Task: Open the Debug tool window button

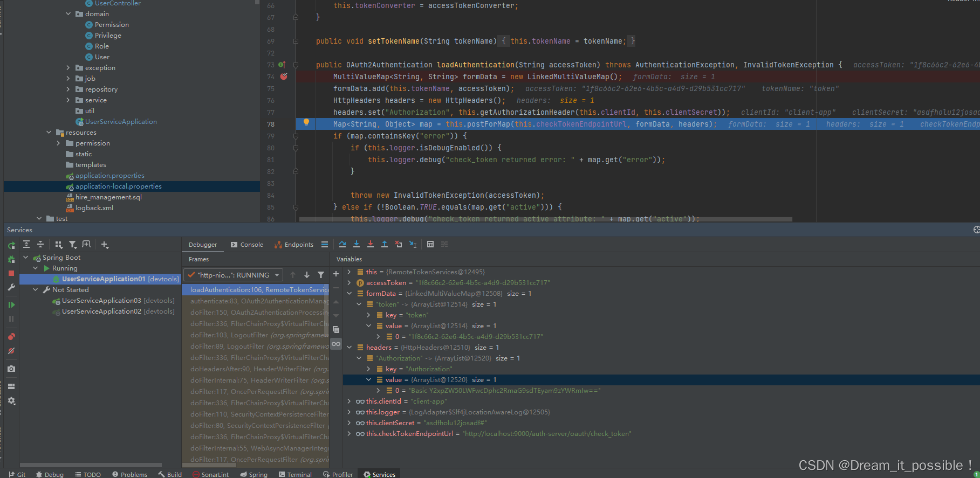Action: tap(50, 474)
